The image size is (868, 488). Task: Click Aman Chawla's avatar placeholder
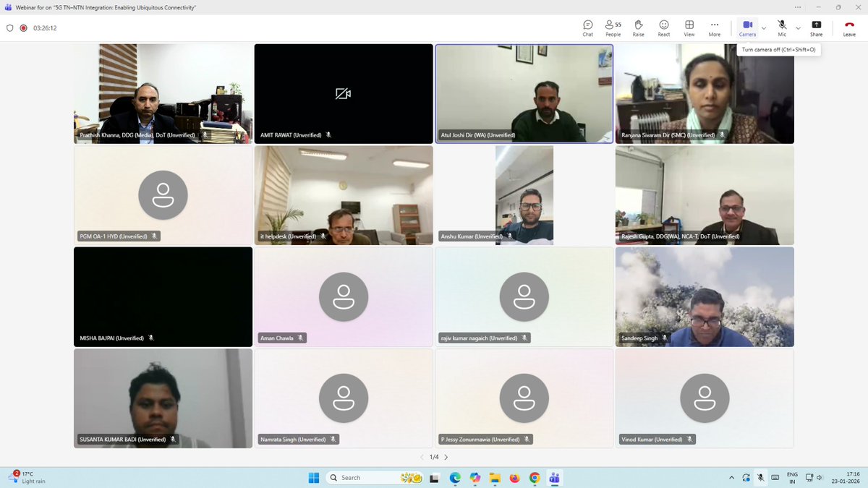pos(344,296)
